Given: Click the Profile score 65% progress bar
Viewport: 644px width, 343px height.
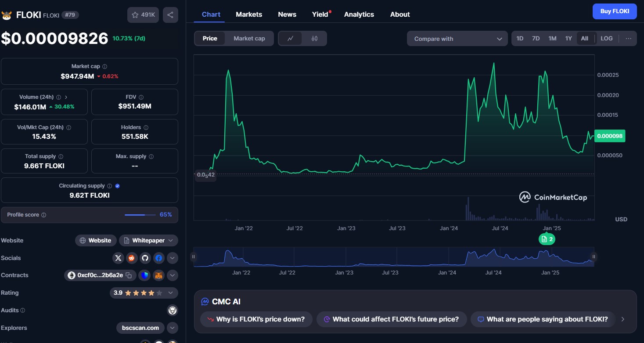Looking at the screenshot, I should click(140, 215).
